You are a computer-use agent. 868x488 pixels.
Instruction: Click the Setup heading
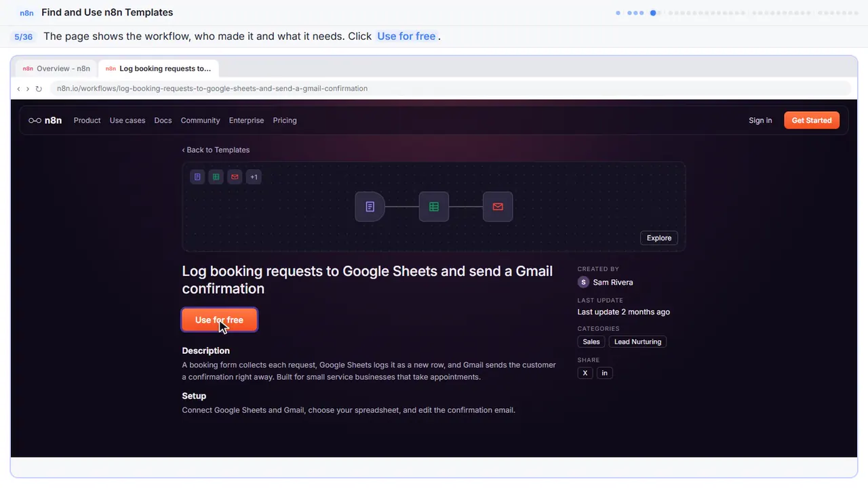(194, 396)
